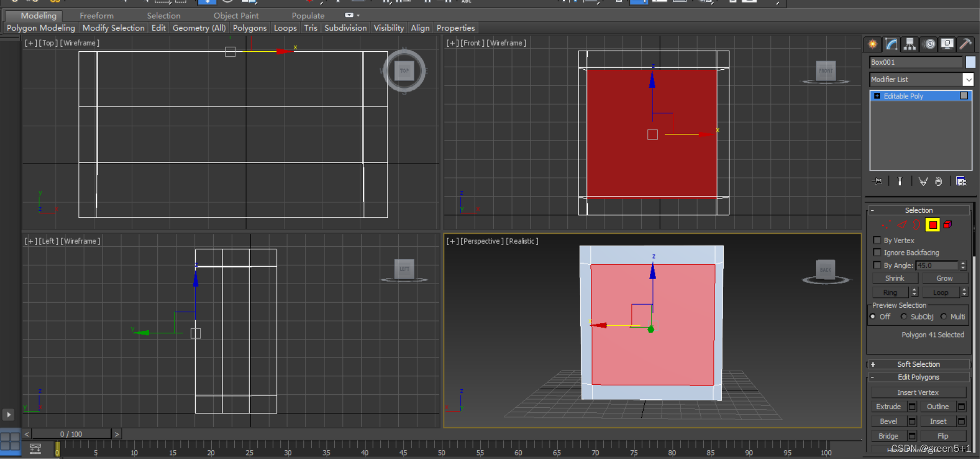Open Inset settings box icon
This screenshot has width=980, height=459.
click(962, 421)
